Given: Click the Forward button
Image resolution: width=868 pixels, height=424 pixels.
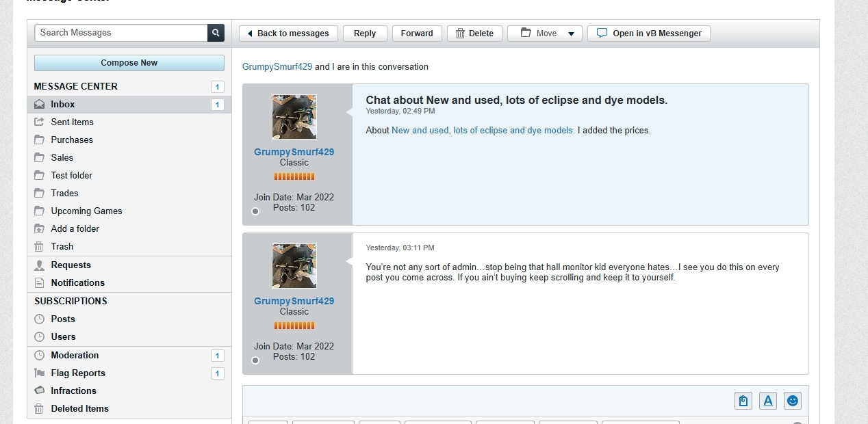Looking at the screenshot, I should tap(417, 34).
